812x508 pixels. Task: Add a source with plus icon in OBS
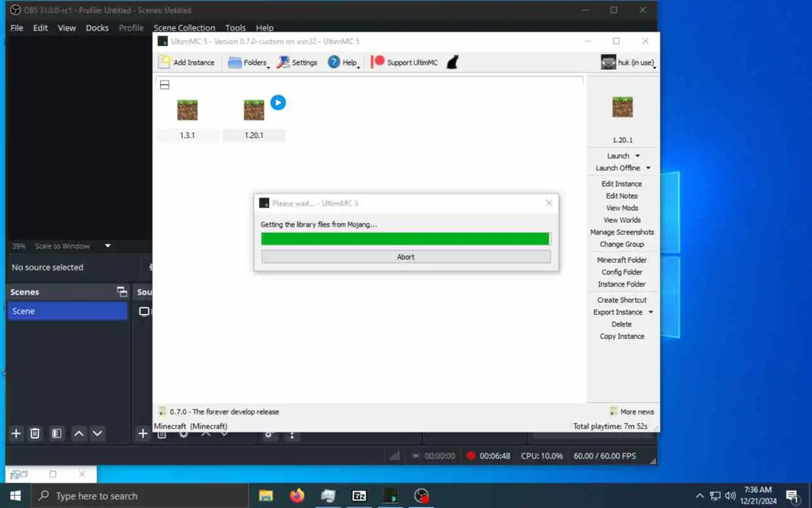[143, 433]
